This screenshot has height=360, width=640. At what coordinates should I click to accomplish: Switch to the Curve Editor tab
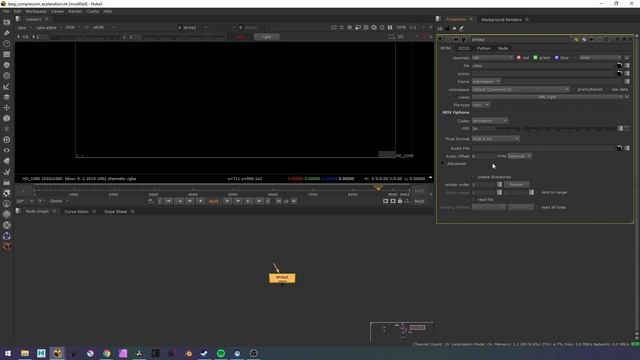pyautogui.click(x=76, y=211)
